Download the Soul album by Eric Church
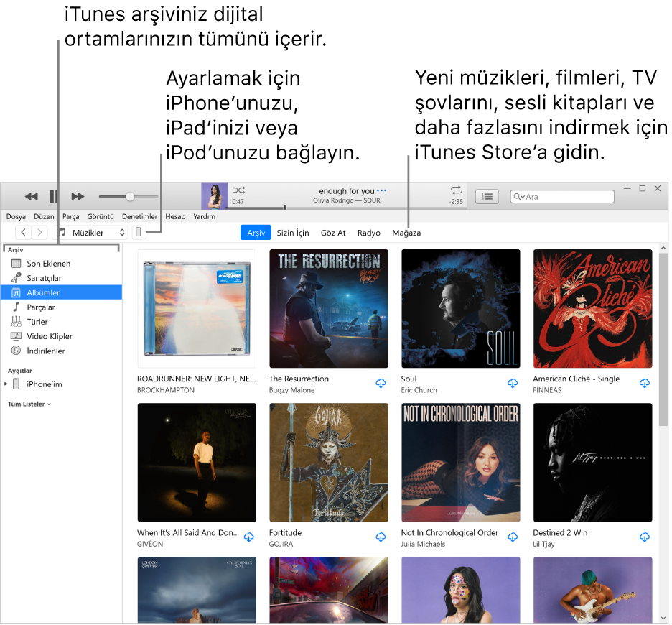Screen dimensions: 672x625 pyautogui.click(x=513, y=384)
